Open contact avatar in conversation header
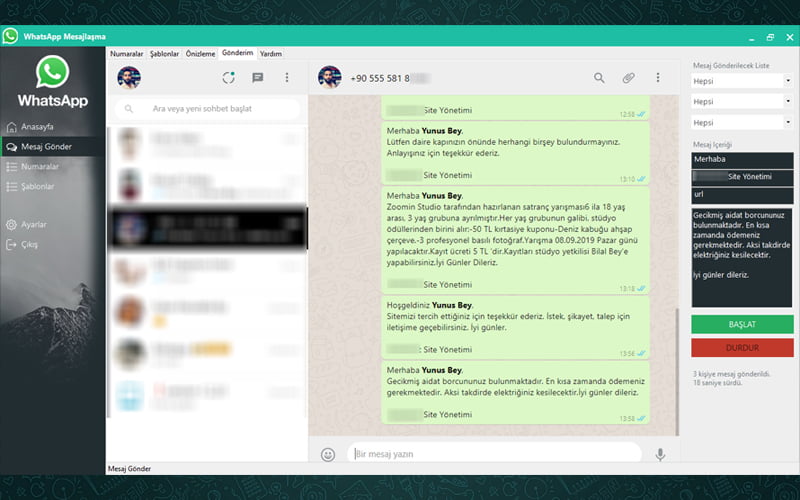The image size is (800, 500). coord(330,78)
